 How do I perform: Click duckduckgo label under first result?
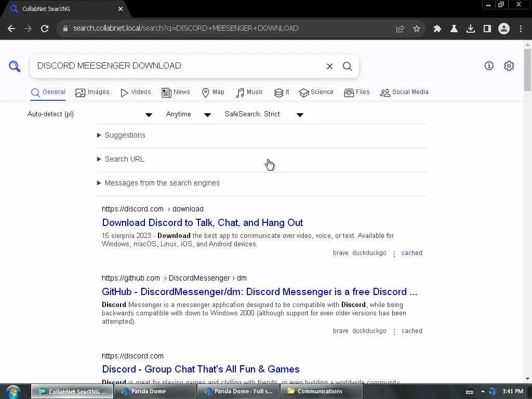(x=369, y=253)
